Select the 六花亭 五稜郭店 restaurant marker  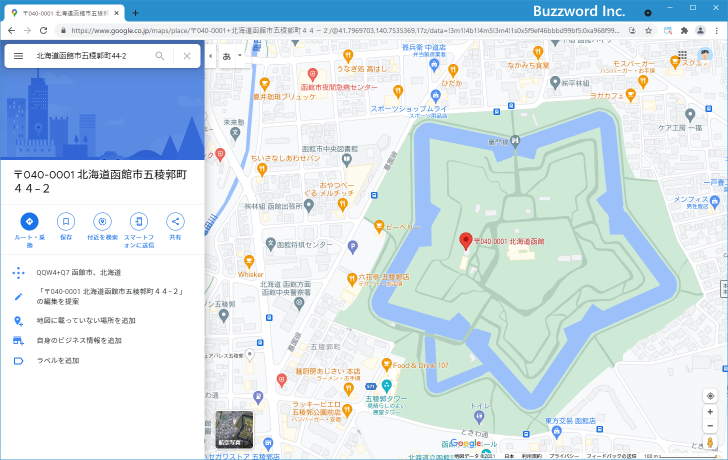352,279
